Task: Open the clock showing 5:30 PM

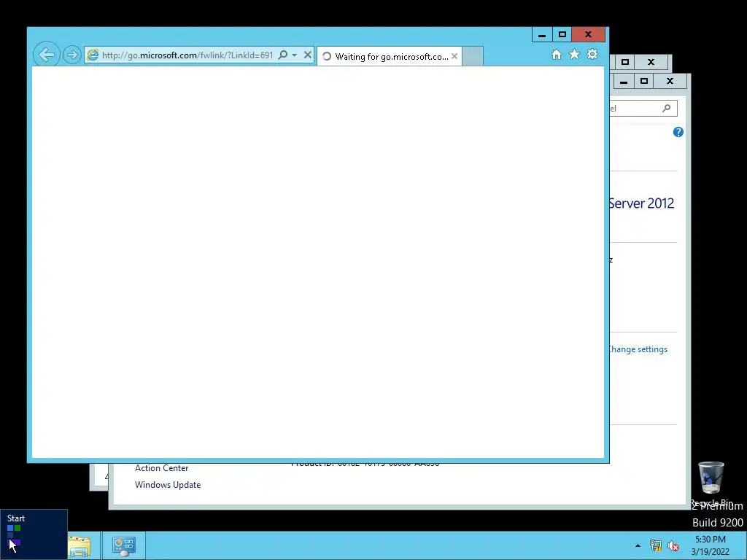Action: pyautogui.click(x=711, y=545)
